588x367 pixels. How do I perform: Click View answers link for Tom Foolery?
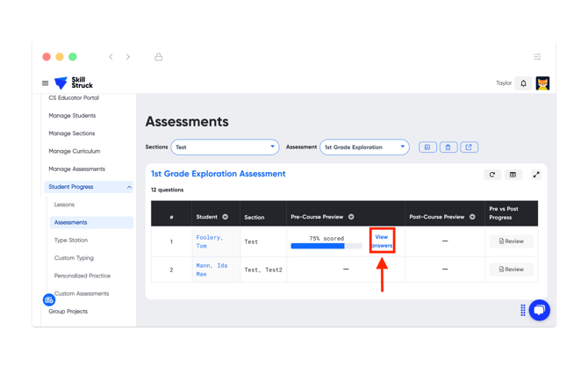(382, 241)
